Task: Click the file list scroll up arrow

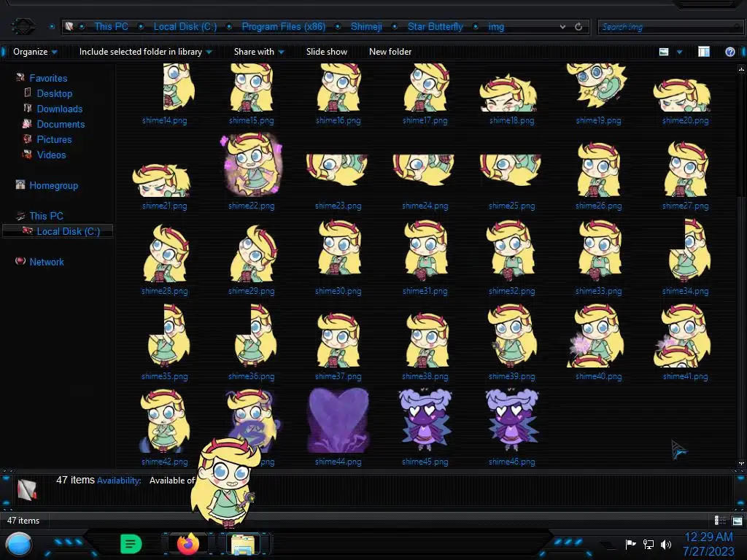Action: [x=741, y=69]
